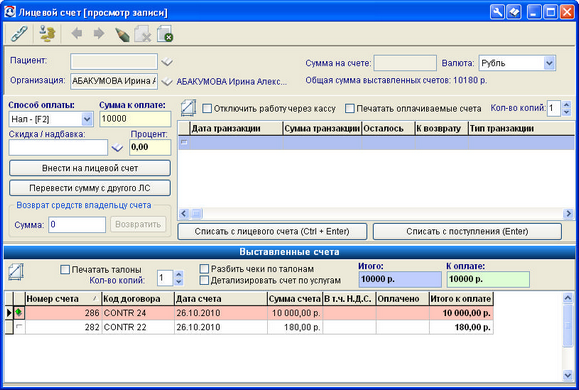Click Перевести сумму с другого ЛС button

coord(90,188)
